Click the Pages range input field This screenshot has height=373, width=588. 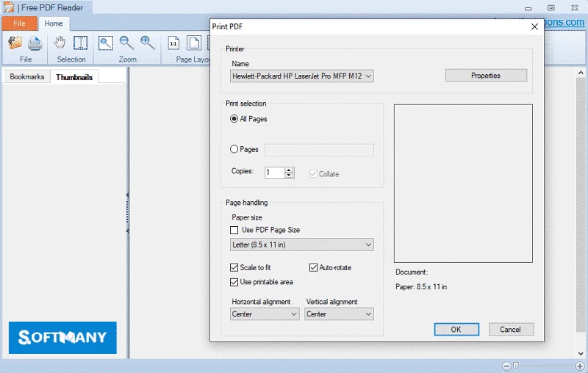tap(319, 150)
